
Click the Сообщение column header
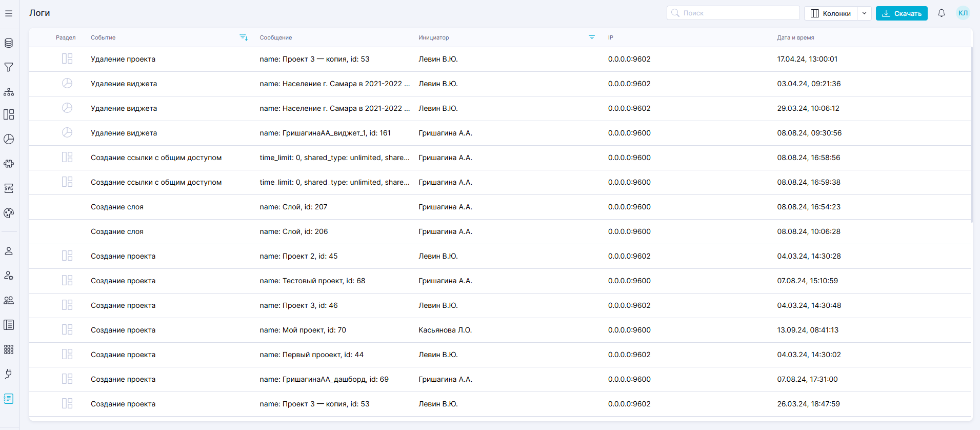pyautogui.click(x=276, y=37)
